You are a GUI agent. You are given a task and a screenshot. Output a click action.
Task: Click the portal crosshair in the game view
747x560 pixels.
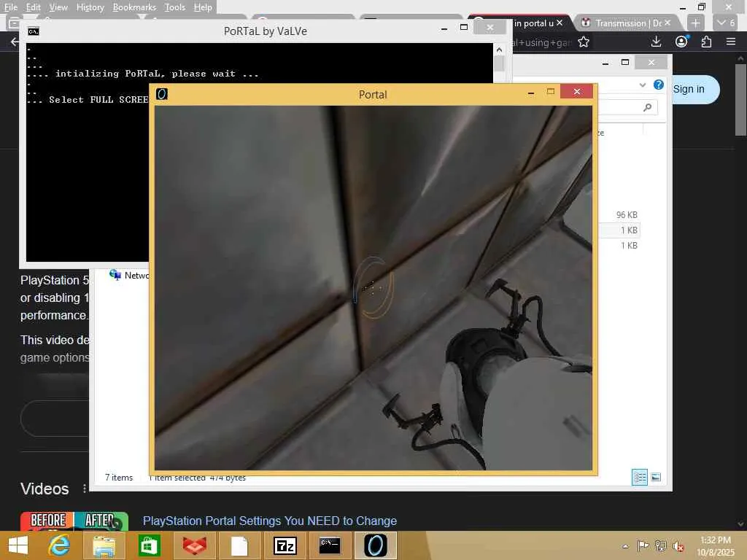[373, 287]
